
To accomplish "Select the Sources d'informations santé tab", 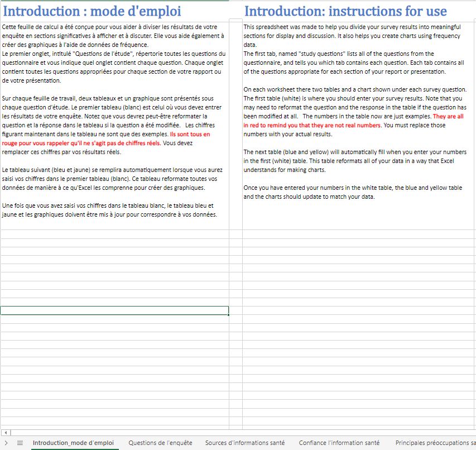I will point(244,443).
